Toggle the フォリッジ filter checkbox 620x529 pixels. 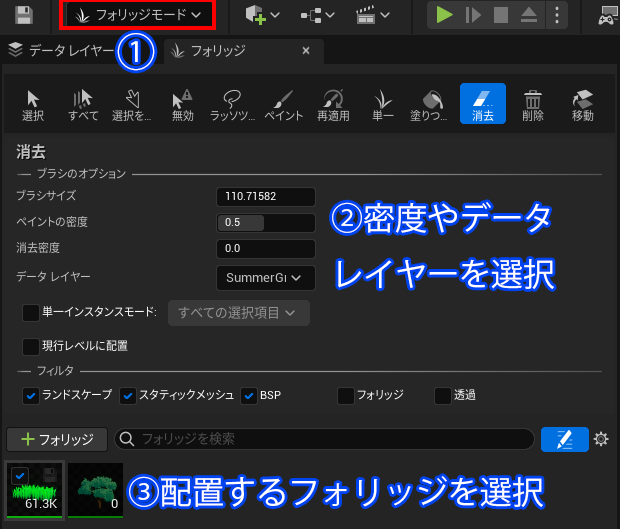pyautogui.click(x=346, y=396)
